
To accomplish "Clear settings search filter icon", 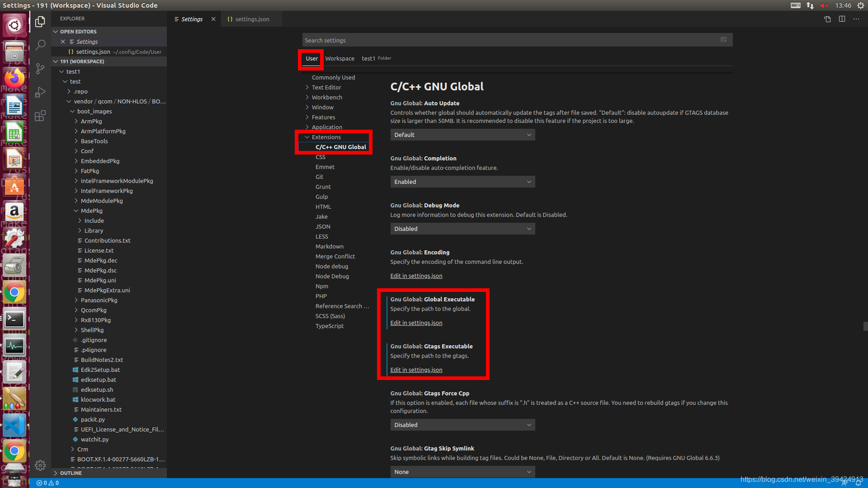I will tap(723, 40).
